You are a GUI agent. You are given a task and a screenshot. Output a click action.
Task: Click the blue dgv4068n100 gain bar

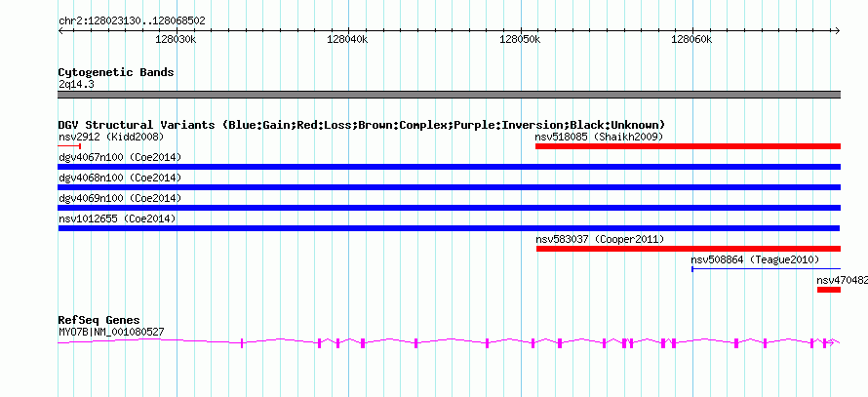click(450, 187)
